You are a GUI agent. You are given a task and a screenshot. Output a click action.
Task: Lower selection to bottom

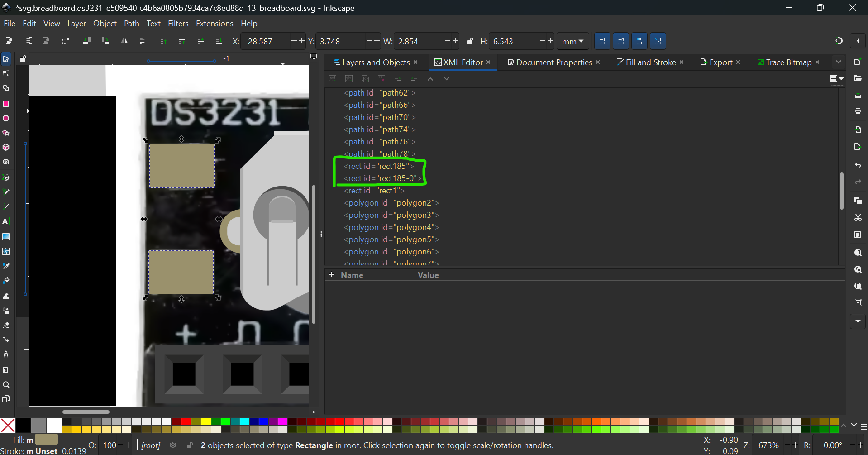219,41
